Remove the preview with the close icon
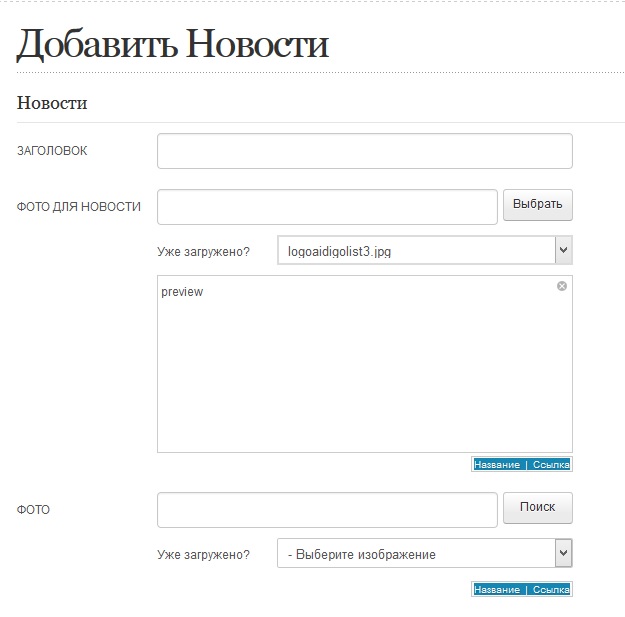Viewport: 625px width, 617px height. point(561,286)
